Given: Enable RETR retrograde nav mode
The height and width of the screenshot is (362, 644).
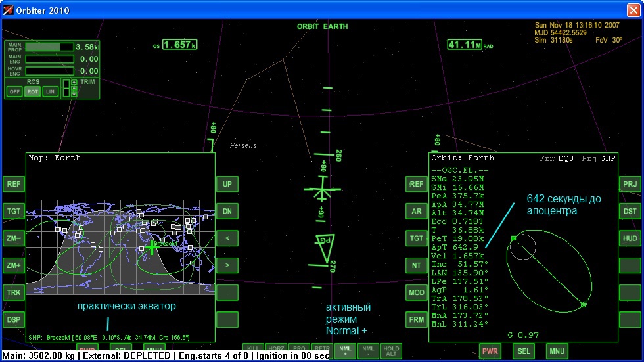Looking at the screenshot, I should click(322, 348).
